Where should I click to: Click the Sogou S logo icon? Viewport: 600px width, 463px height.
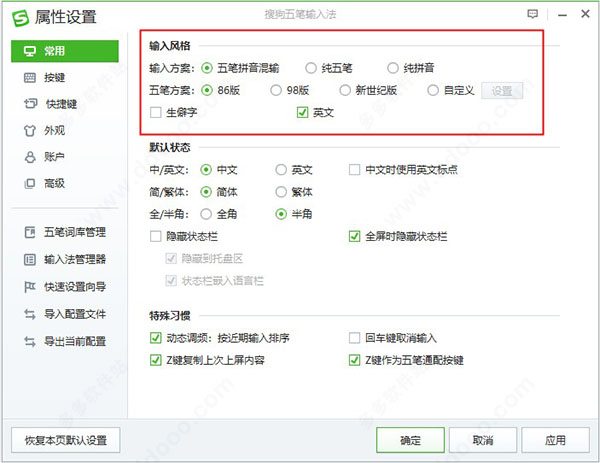[20, 18]
